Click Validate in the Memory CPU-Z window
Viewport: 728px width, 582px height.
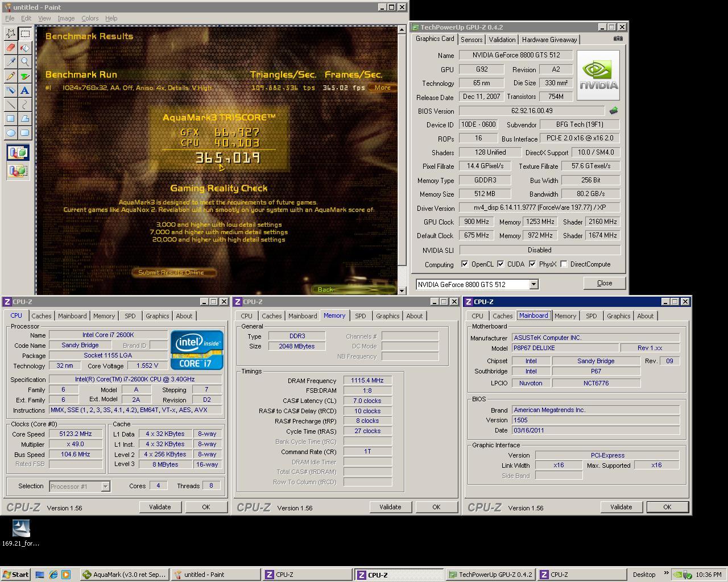coord(390,507)
